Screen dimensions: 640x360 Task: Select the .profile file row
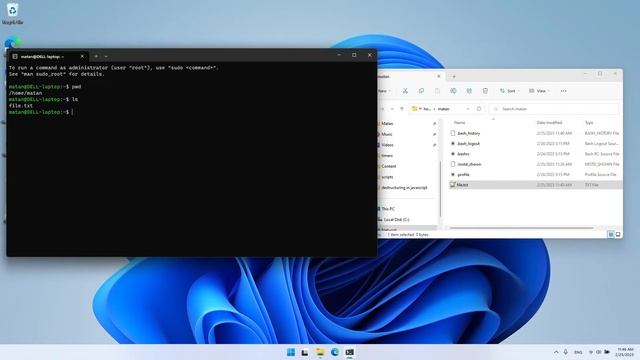point(535,174)
